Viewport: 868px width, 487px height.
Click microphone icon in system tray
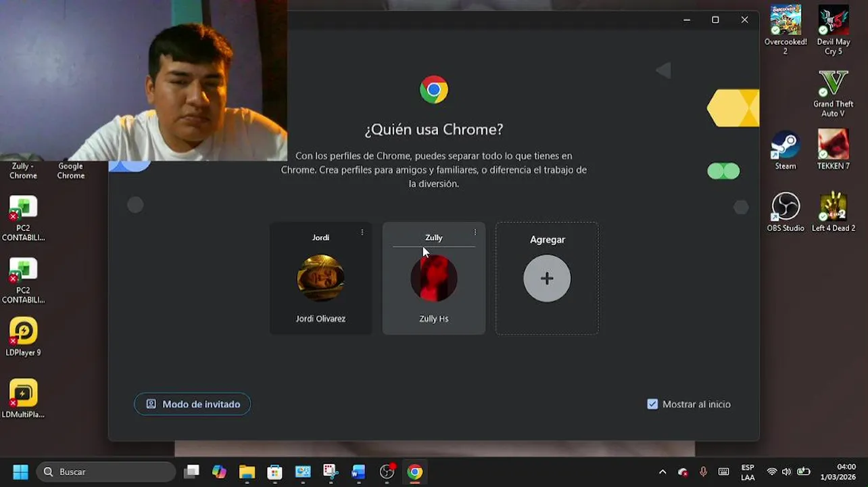tap(703, 471)
